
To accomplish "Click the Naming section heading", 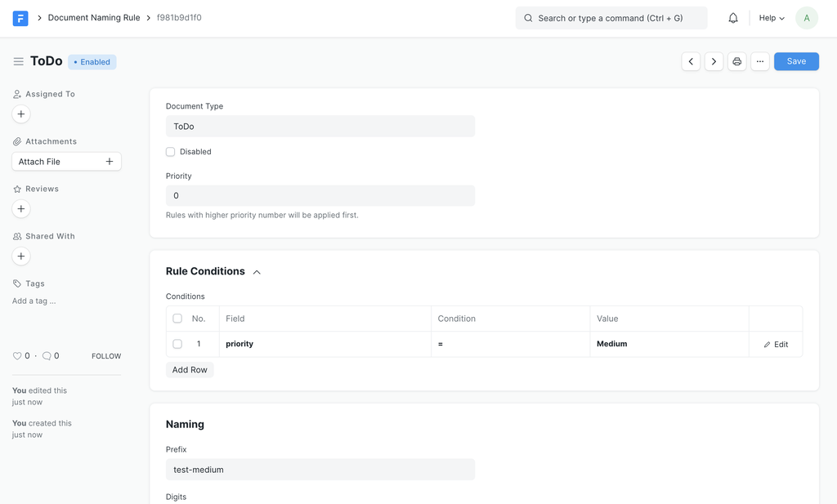I will 185,425.
